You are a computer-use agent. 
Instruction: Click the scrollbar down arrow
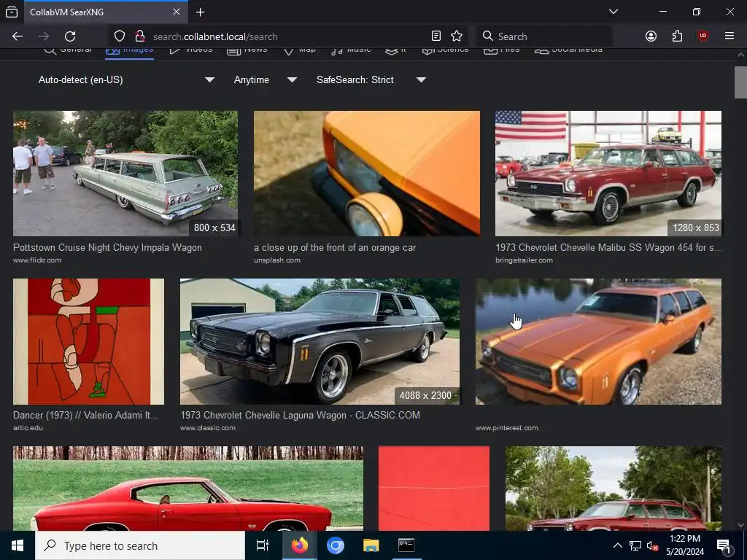pos(740,525)
